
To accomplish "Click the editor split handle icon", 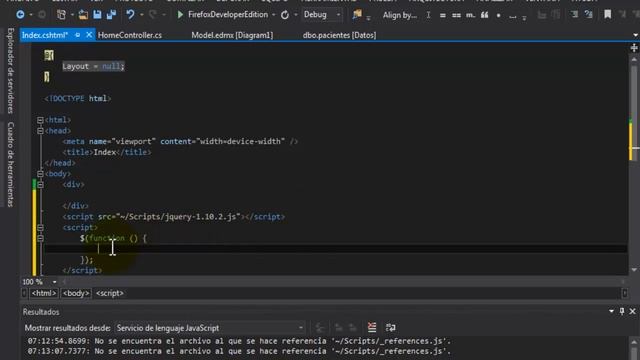I will [x=634, y=48].
